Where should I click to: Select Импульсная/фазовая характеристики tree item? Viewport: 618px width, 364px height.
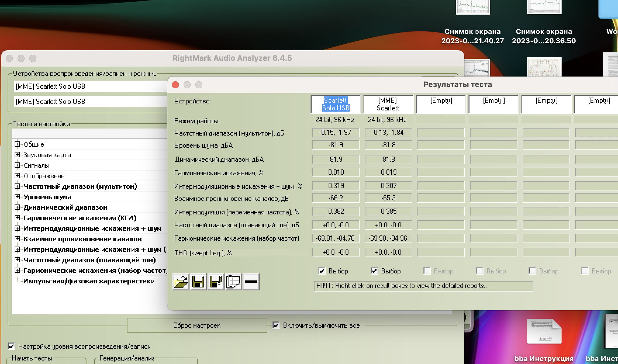click(x=89, y=281)
